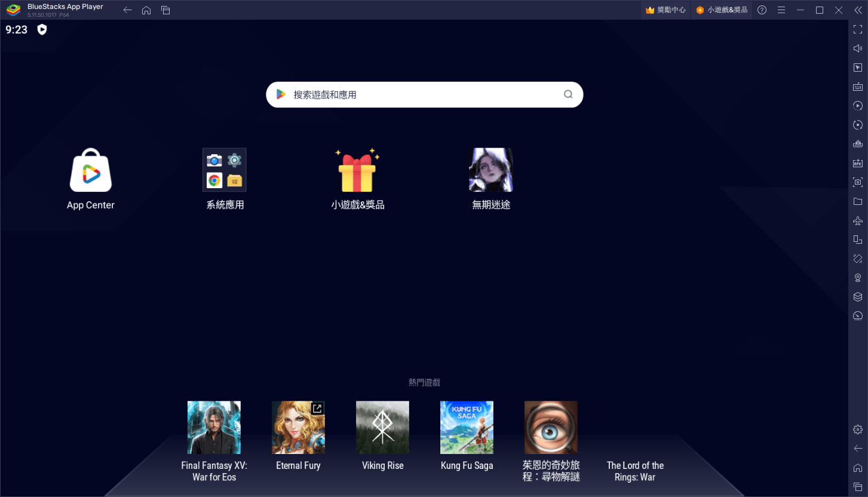
Task: Open the Kung Fu Saga thumbnail
Action: pyautogui.click(x=467, y=427)
